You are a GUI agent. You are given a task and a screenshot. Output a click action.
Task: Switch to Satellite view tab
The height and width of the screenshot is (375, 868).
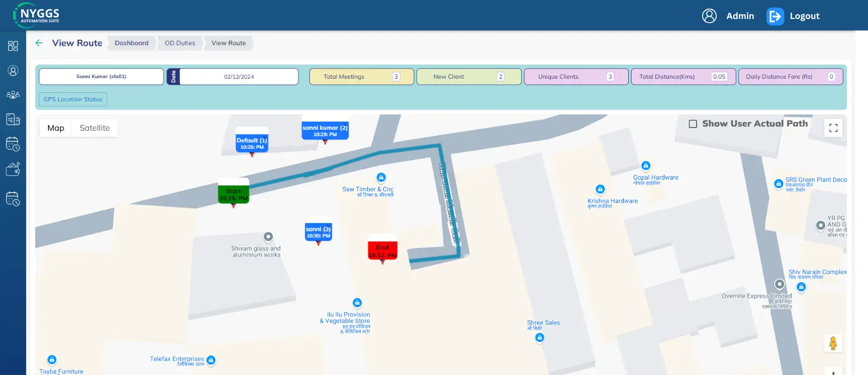point(94,128)
